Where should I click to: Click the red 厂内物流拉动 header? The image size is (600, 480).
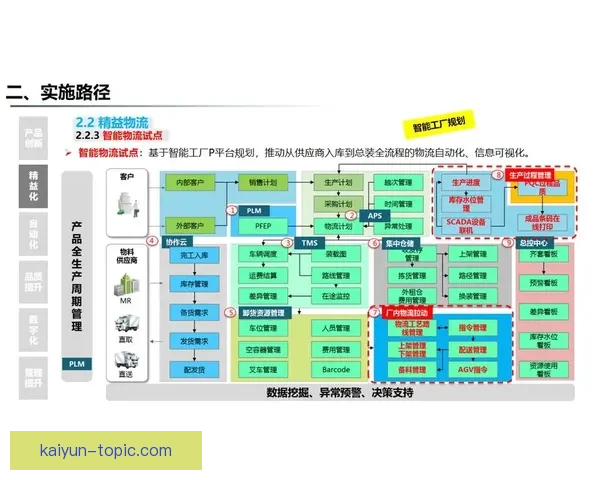[x=407, y=313]
